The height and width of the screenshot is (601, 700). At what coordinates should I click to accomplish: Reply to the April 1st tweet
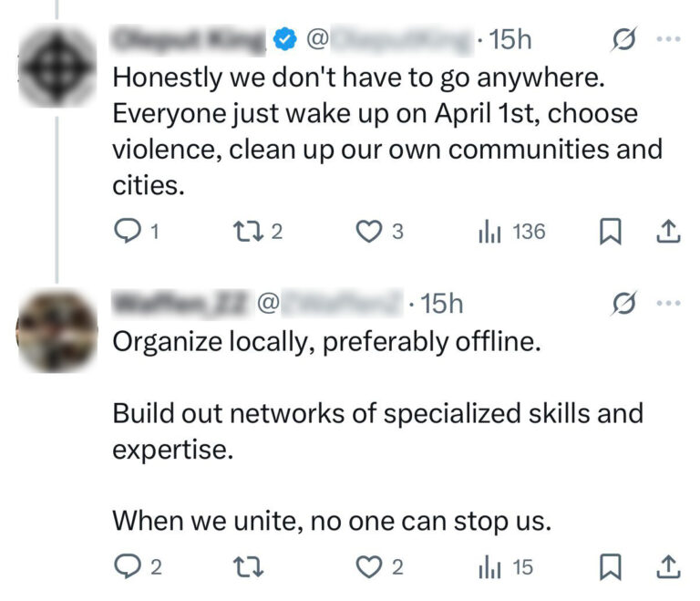pyautogui.click(x=126, y=233)
